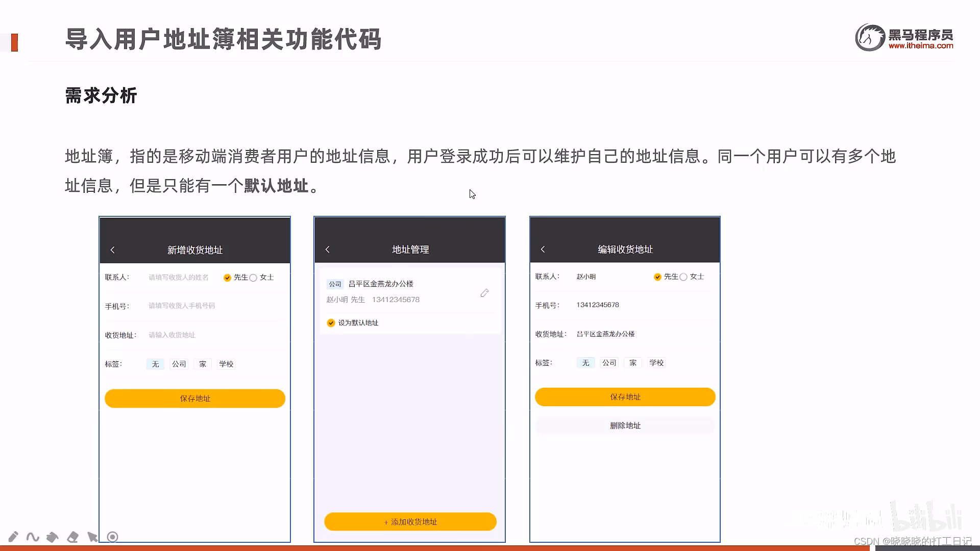Click 请输入收货地址 address field

coord(172,335)
